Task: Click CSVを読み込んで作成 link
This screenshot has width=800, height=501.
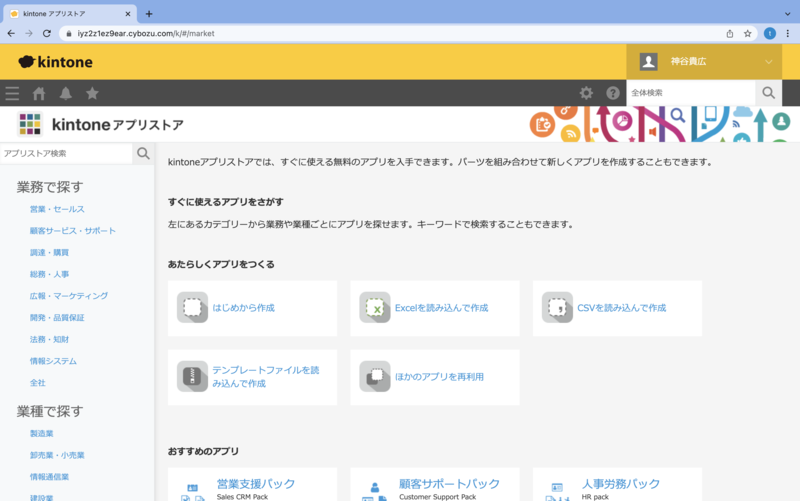Action: tap(621, 308)
